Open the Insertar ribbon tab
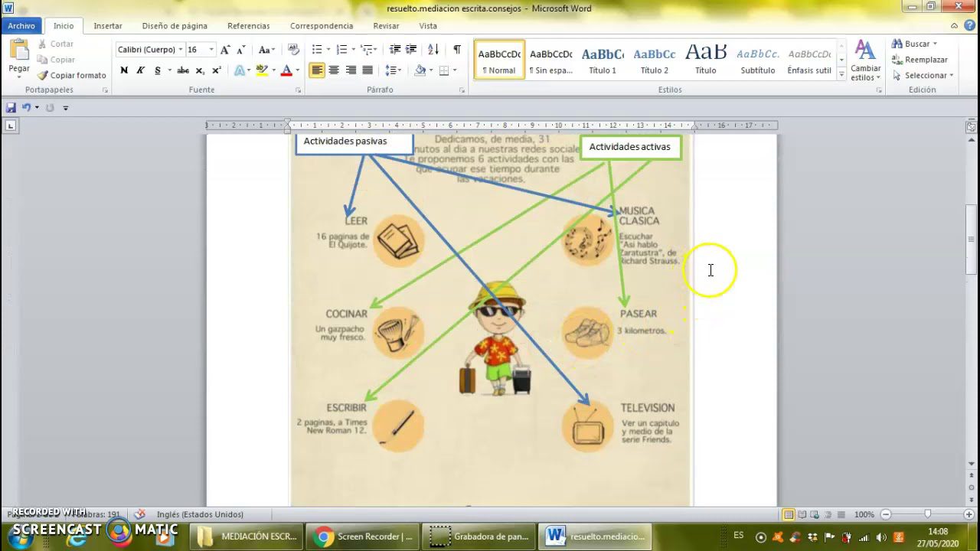Screen dimensions: 980x551 click(108, 26)
